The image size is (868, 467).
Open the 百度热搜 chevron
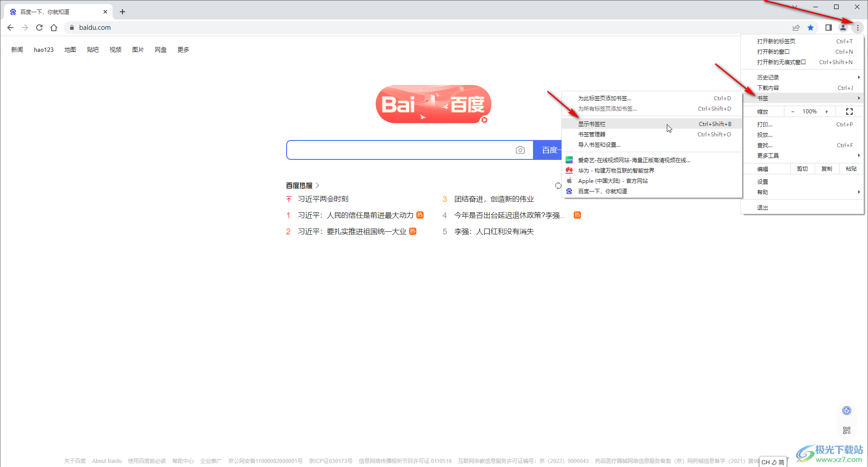[x=318, y=185]
